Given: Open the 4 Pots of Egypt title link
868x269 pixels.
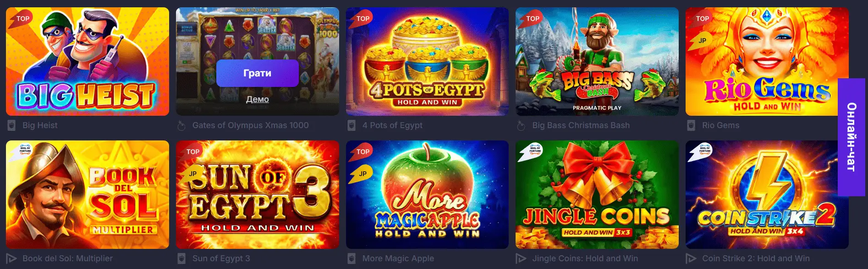Looking at the screenshot, I should [392, 125].
